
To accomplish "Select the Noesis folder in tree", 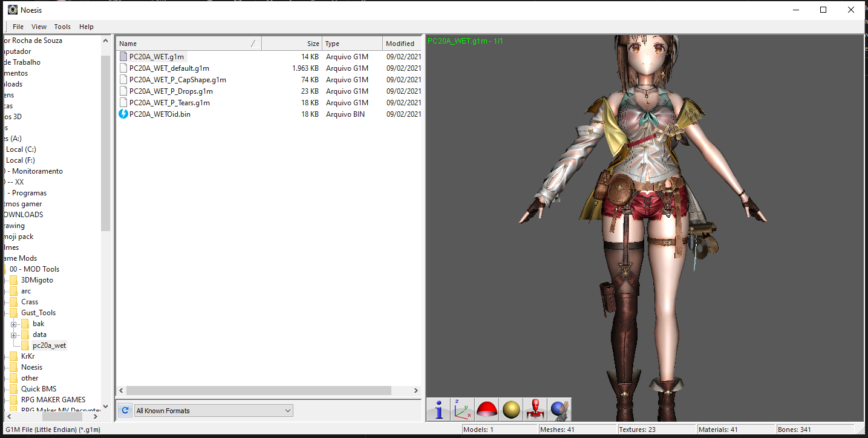I will coord(31,367).
